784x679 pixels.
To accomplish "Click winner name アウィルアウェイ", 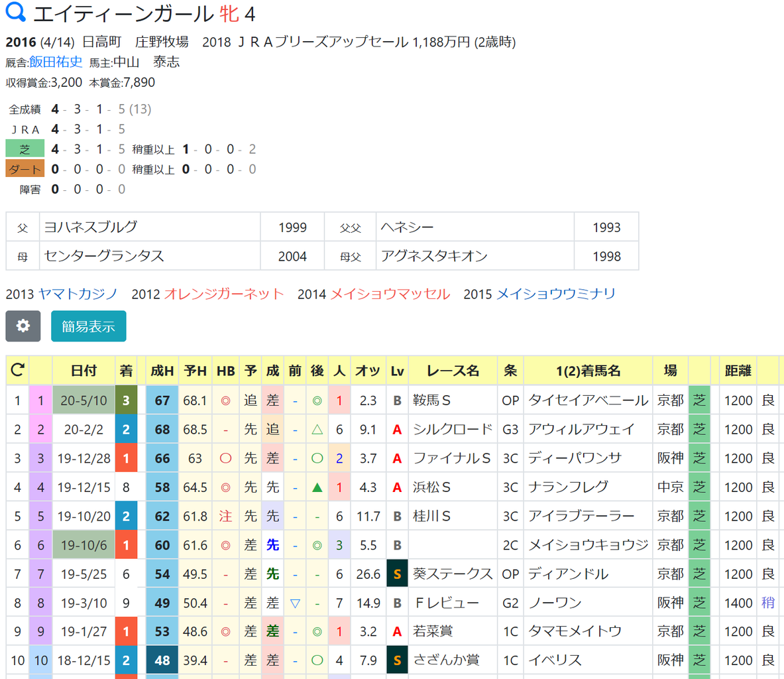I will [581, 429].
